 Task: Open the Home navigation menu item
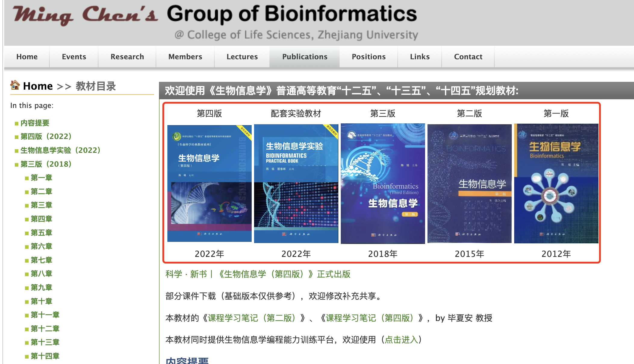[27, 57]
